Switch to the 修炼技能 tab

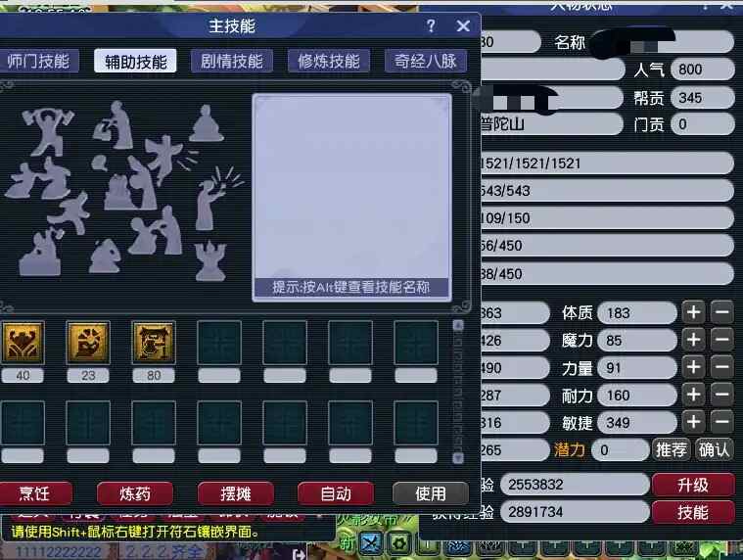click(329, 61)
